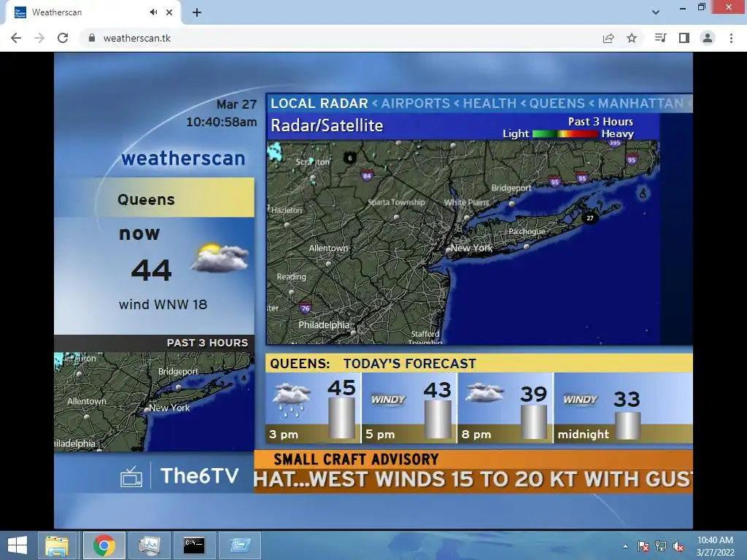Click the current temperature 44
The width and height of the screenshot is (747, 560).
152,270
